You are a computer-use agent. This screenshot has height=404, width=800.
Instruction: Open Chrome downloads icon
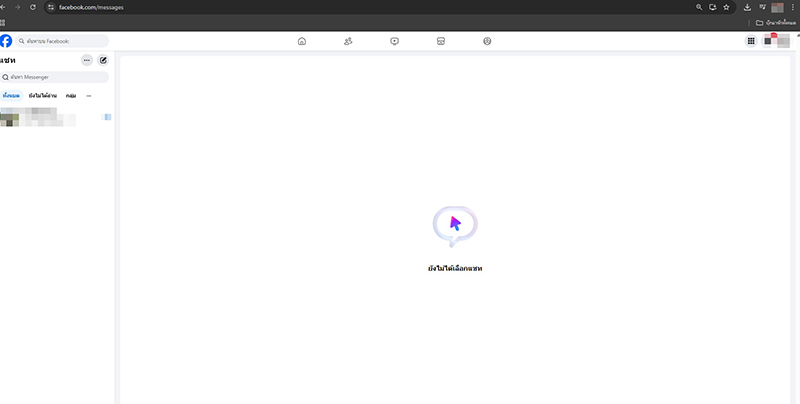tap(748, 7)
